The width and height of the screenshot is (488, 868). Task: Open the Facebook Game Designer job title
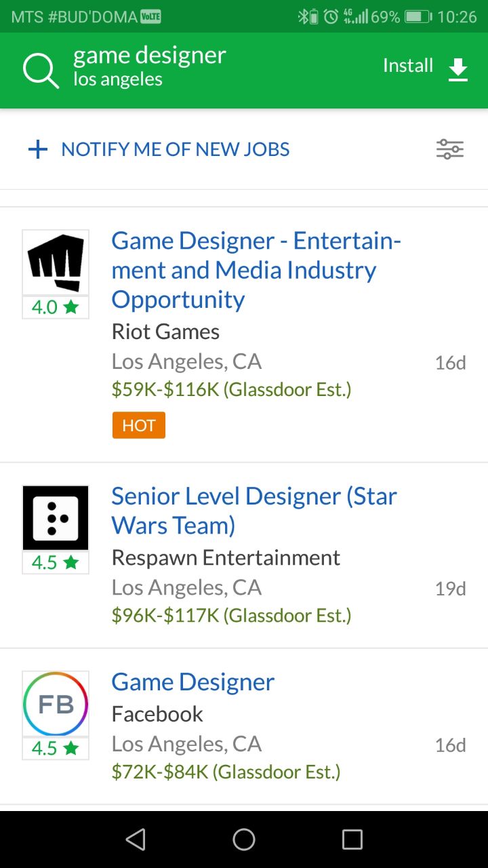coord(193,682)
